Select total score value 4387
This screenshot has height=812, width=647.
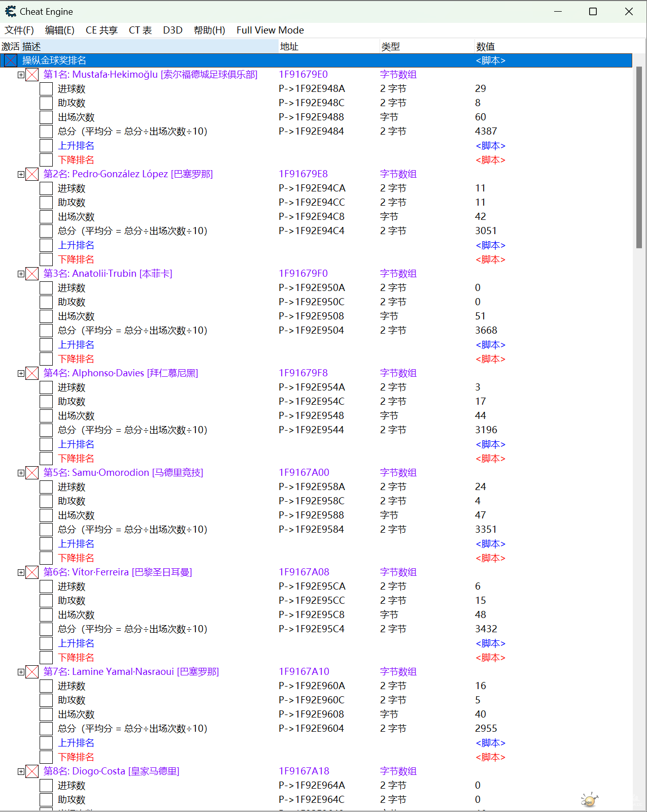[486, 132]
